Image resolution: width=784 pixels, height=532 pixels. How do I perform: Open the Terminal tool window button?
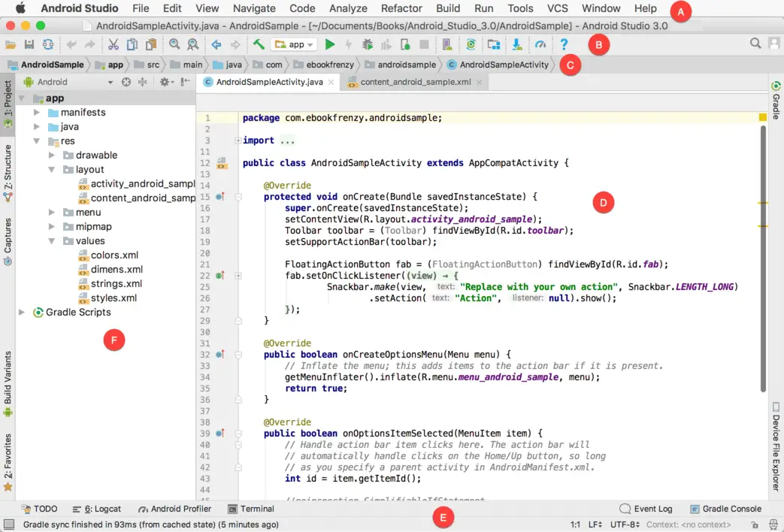250,509
